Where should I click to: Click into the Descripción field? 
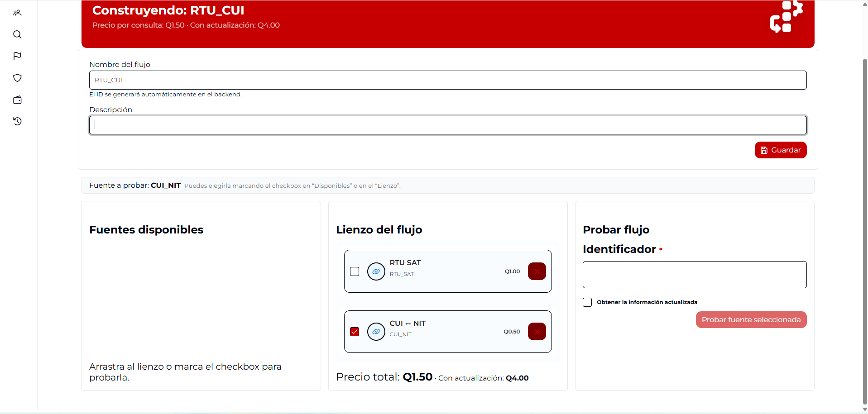(447, 125)
